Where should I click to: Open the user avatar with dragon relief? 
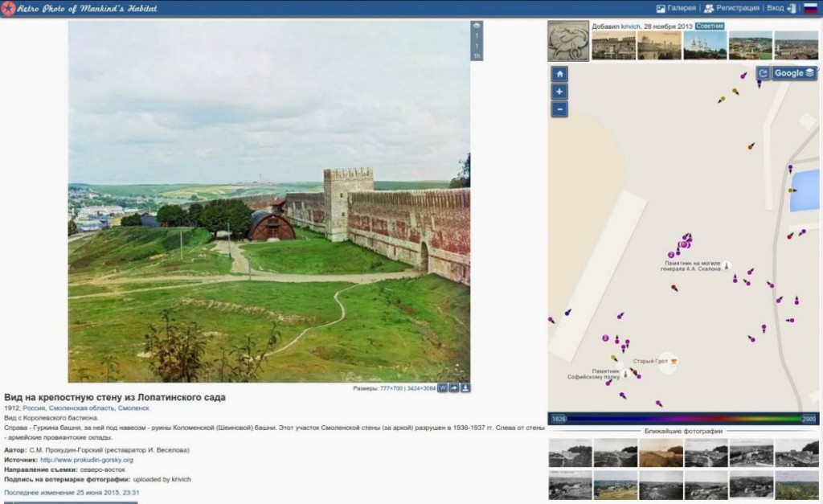568,41
